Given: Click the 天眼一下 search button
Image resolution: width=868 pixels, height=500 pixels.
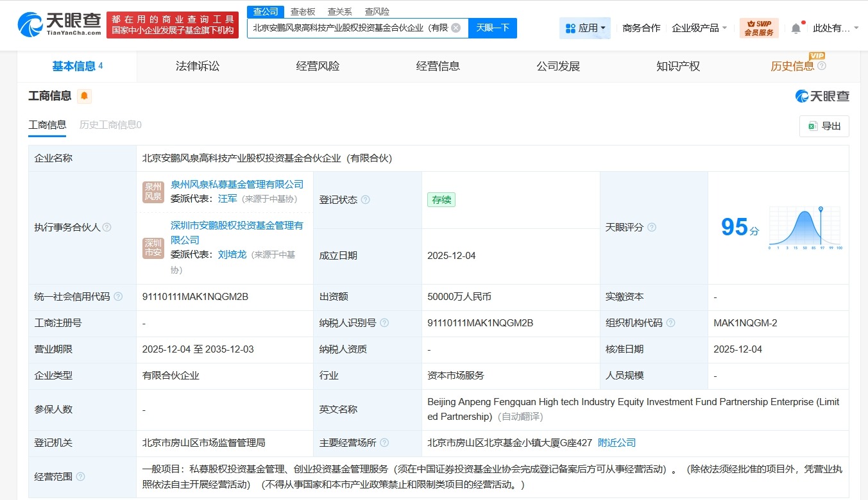Looking at the screenshot, I should (493, 28).
